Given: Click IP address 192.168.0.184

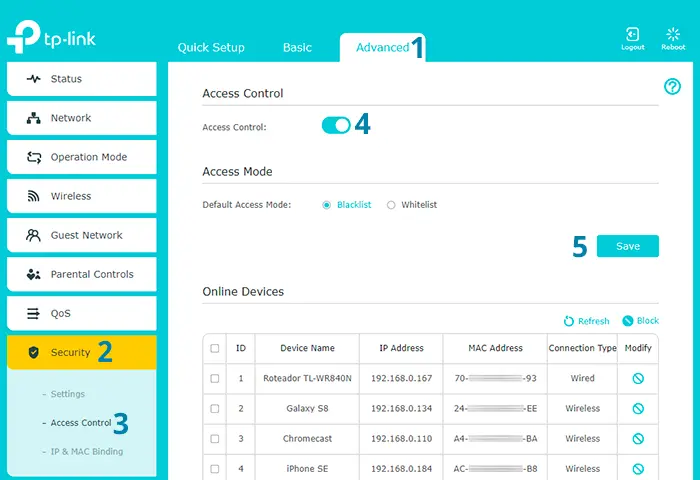Looking at the screenshot, I should 401,469.
